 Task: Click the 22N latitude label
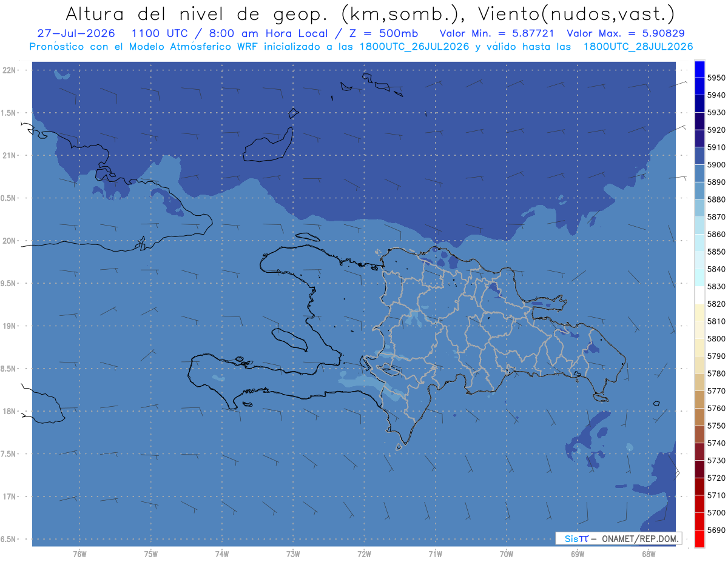pyautogui.click(x=9, y=70)
